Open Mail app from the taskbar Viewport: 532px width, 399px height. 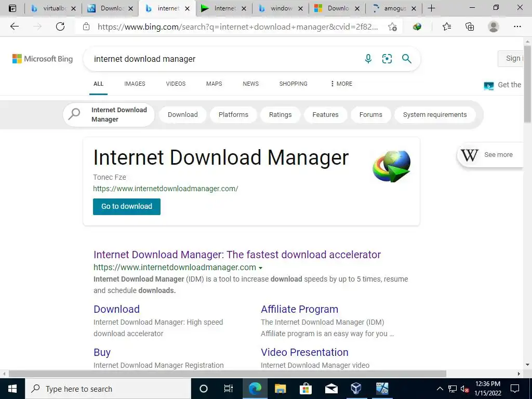pyautogui.click(x=331, y=389)
